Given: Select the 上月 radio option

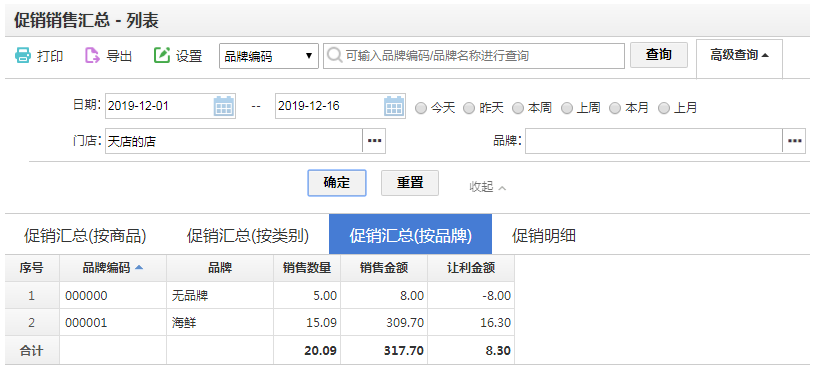Looking at the screenshot, I should coord(664,108).
